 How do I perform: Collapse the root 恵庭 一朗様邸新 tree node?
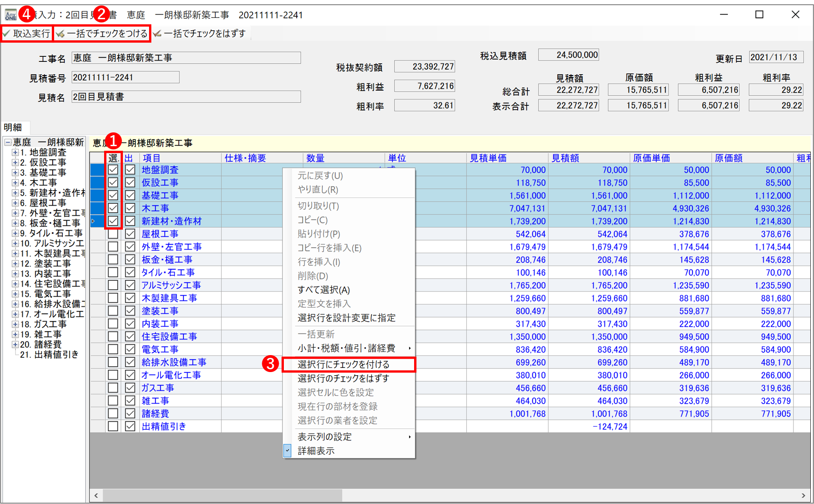tap(8, 142)
